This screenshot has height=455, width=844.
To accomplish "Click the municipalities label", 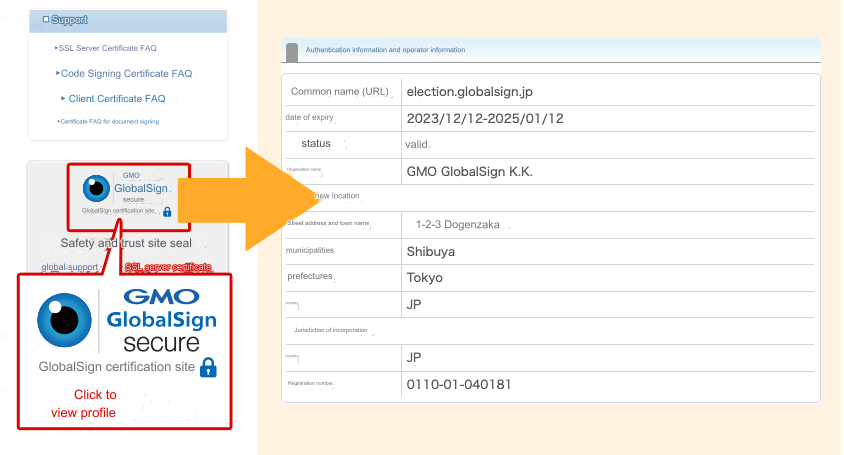I will pyautogui.click(x=310, y=250).
